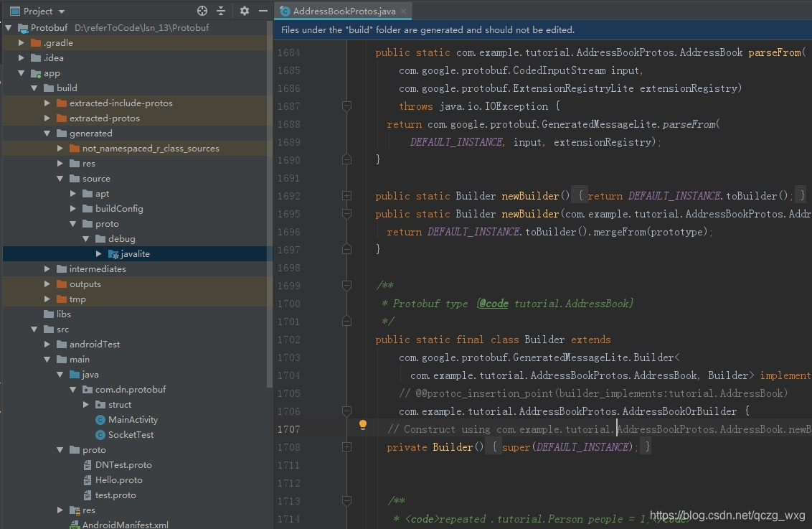
Task: Open DNTest.proto file
Action: coord(123,464)
